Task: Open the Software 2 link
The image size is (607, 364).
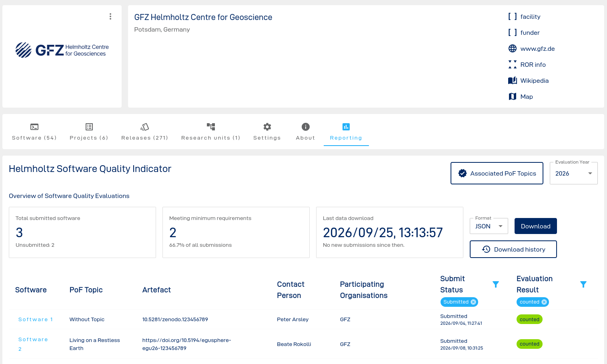Action: pyautogui.click(x=33, y=344)
